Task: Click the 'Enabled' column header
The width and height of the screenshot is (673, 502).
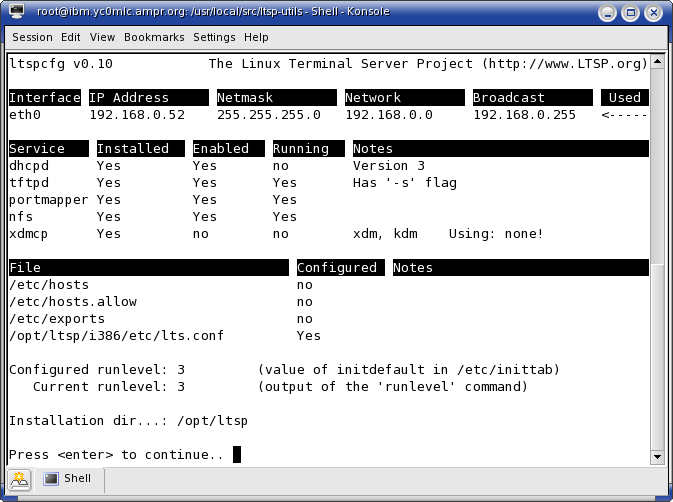Action: tap(229, 149)
